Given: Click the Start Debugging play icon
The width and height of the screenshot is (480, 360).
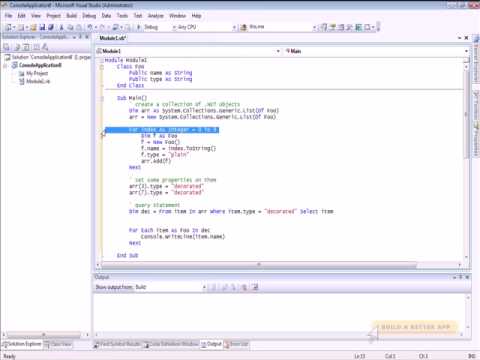Looking at the screenshot, I should pos(139,27).
